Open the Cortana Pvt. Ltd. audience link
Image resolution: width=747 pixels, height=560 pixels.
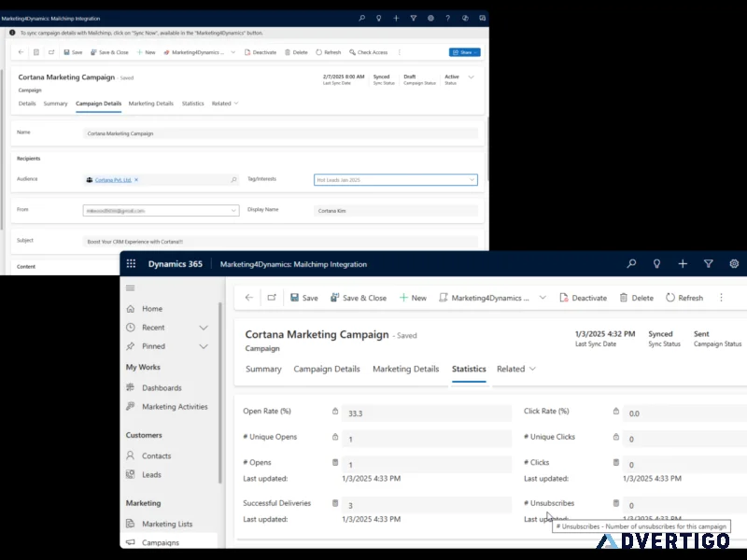coord(113,180)
